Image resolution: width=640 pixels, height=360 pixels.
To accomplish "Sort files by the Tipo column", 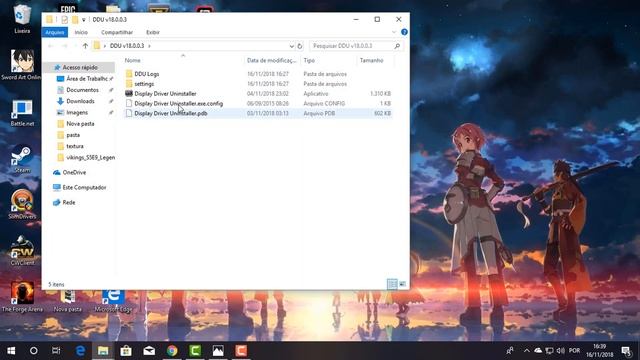I will click(309, 60).
